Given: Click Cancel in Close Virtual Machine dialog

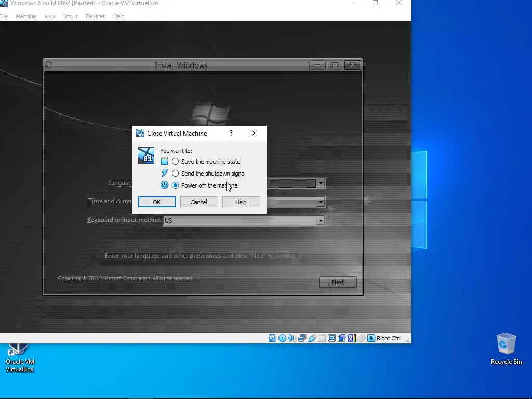Looking at the screenshot, I should point(199,202).
